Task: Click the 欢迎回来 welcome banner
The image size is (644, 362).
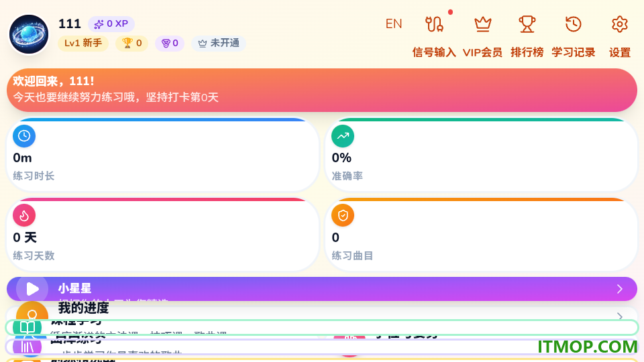Action: pyautogui.click(x=321, y=90)
